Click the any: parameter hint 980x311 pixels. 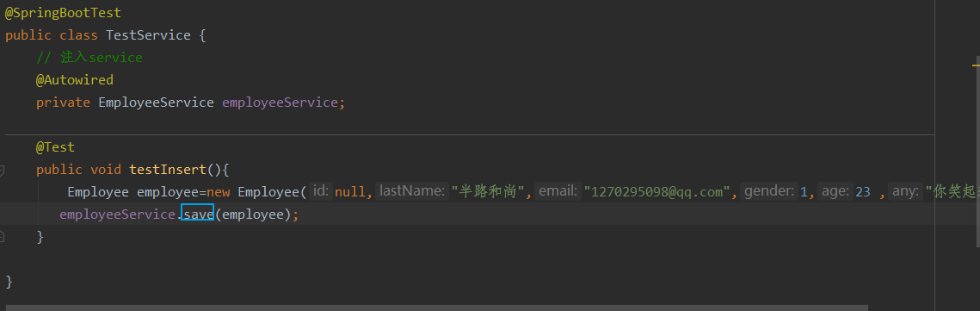point(906,191)
